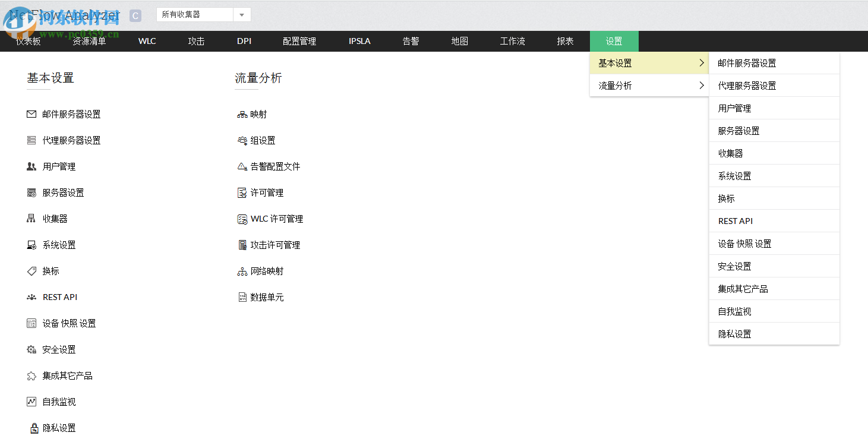868x445 pixels.
Task: Choose 代理服务器设置 in the flyout submenu
Action: point(774,86)
